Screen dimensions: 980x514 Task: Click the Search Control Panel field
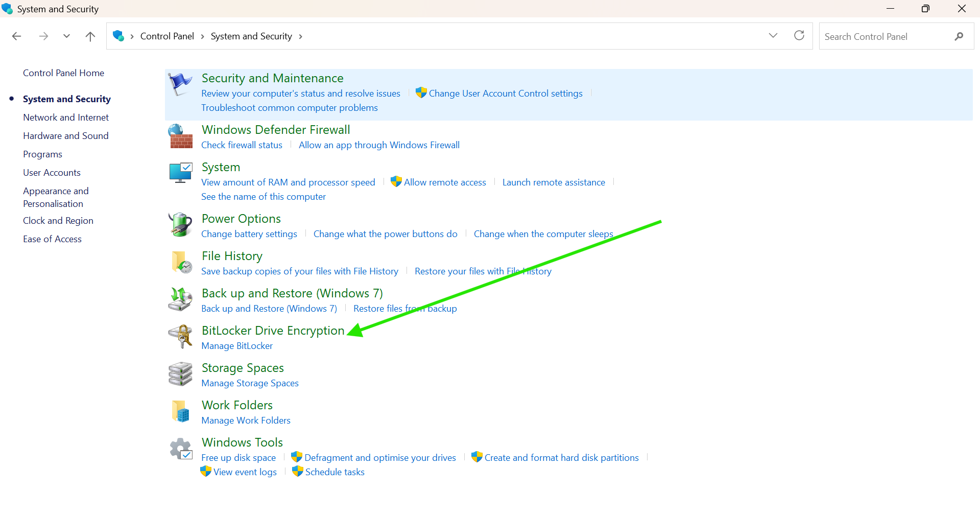coord(896,36)
